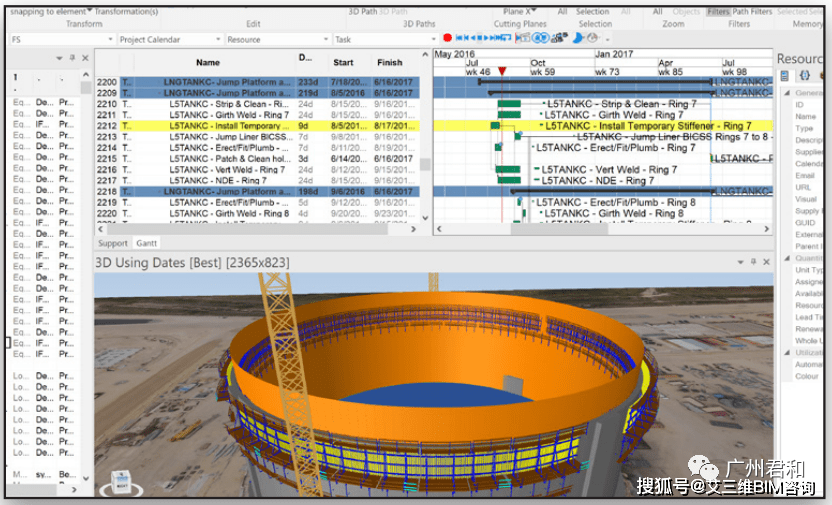Pin the 3D Using Dates panel
Viewport: 832px width, 505px height.
coord(751,261)
